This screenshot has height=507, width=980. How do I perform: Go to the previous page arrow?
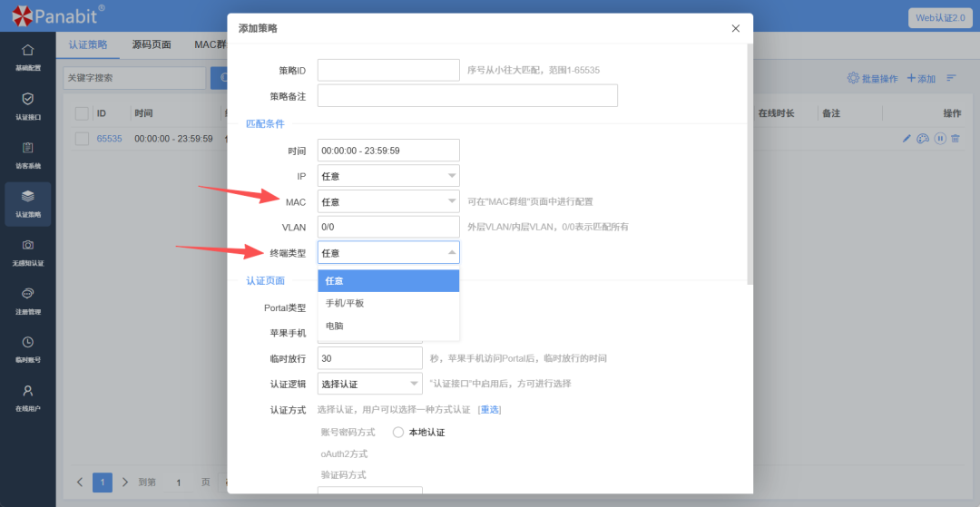[79, 482]
